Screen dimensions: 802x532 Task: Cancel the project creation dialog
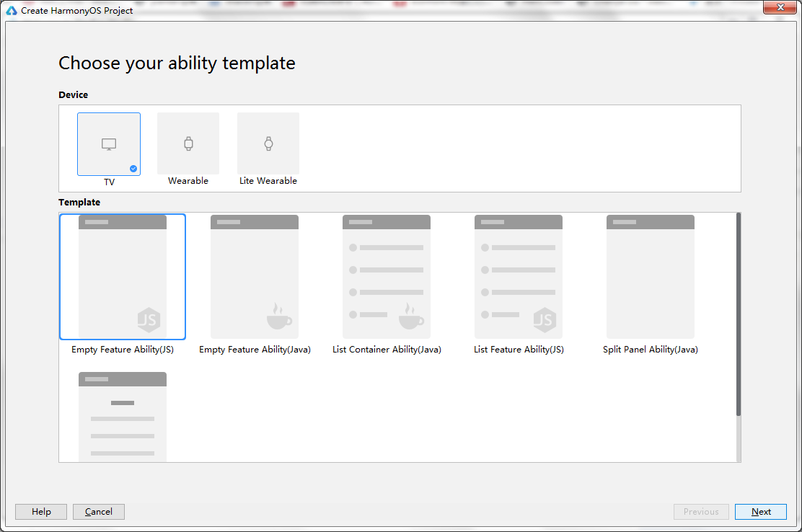[99, 512]
